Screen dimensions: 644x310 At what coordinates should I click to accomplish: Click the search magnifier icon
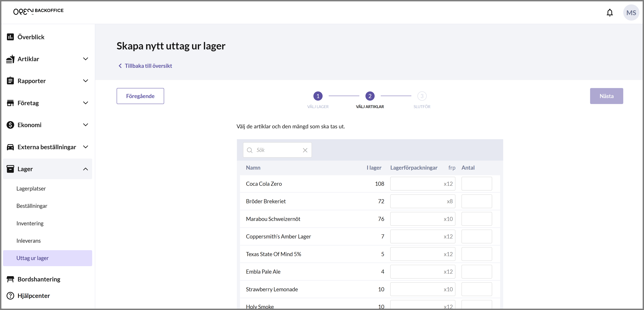click(x=249, y=150)
